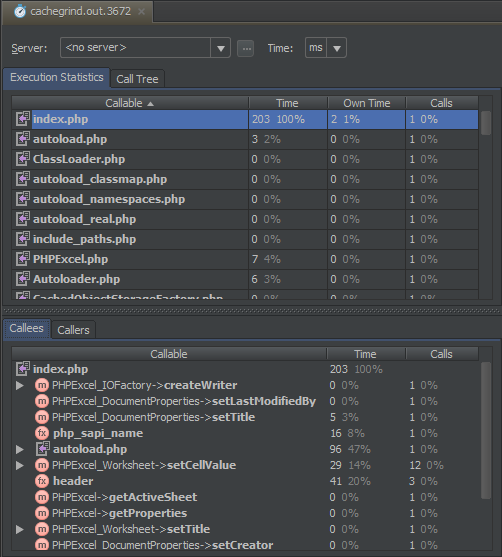This screenshot has width=502, height=557.
Task: Close the cachegrind.out.3672 tab
Action: point(141,12)
